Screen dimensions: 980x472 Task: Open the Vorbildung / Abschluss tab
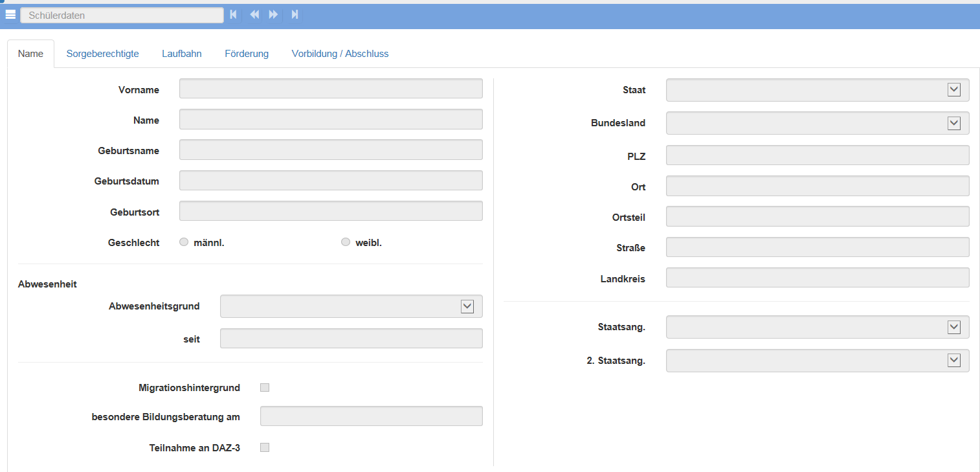tap(340, 54)
